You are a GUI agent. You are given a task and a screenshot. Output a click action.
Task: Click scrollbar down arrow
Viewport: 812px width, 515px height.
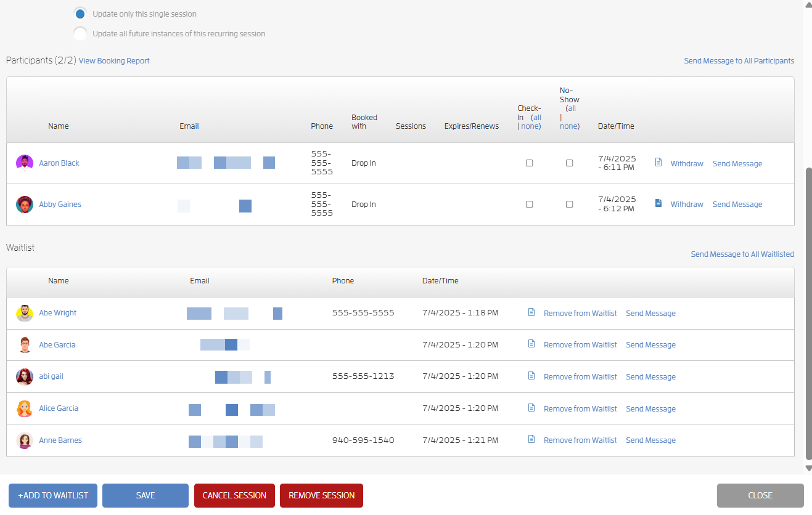pyautogui.click(x=808, y=469)
